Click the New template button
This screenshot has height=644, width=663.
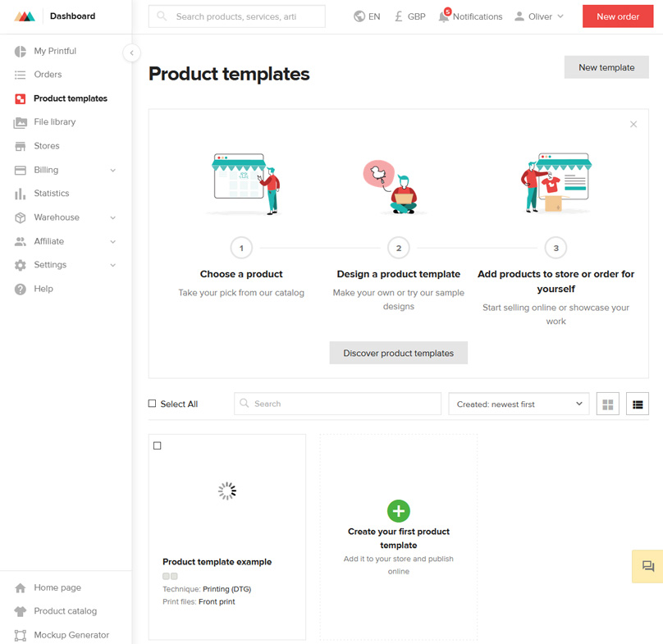606,67
